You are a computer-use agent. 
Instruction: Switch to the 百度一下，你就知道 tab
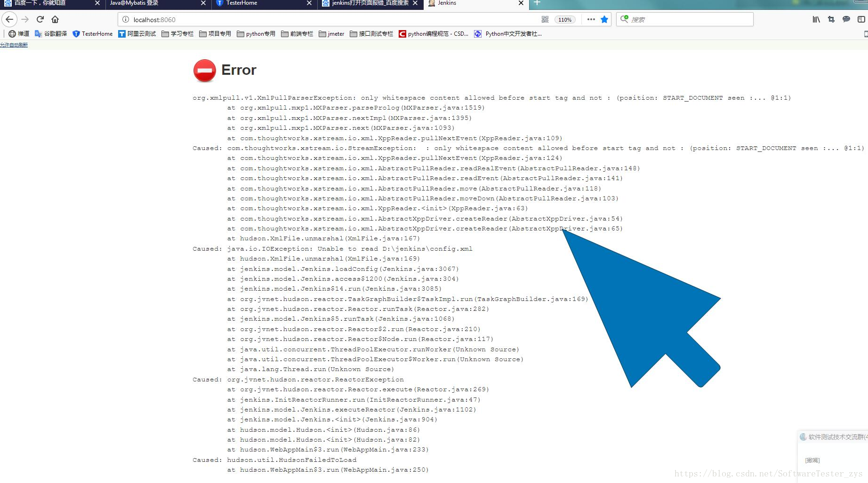tap(47, 3)
